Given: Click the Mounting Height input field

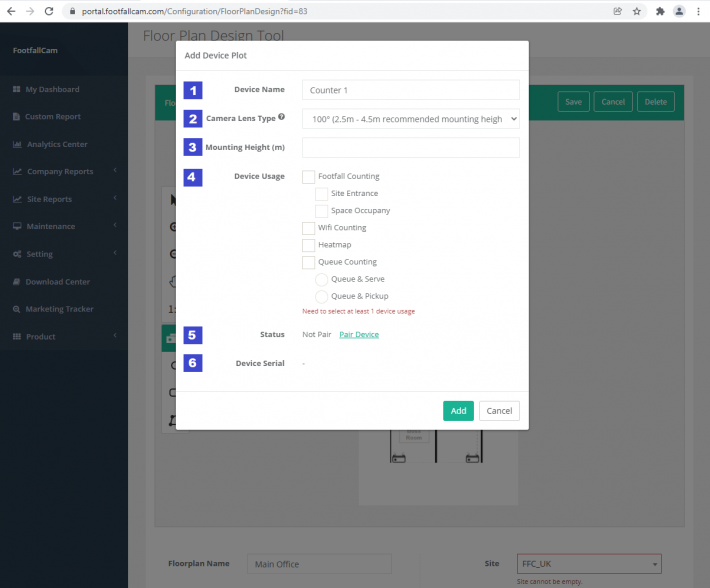Looking at the screenshot, I should tap(410, 148).
